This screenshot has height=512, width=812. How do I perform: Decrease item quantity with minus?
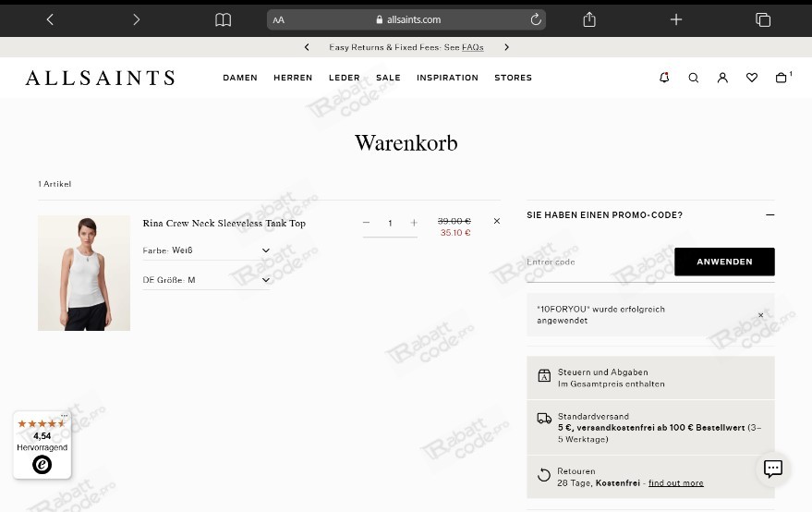(366, 223)
